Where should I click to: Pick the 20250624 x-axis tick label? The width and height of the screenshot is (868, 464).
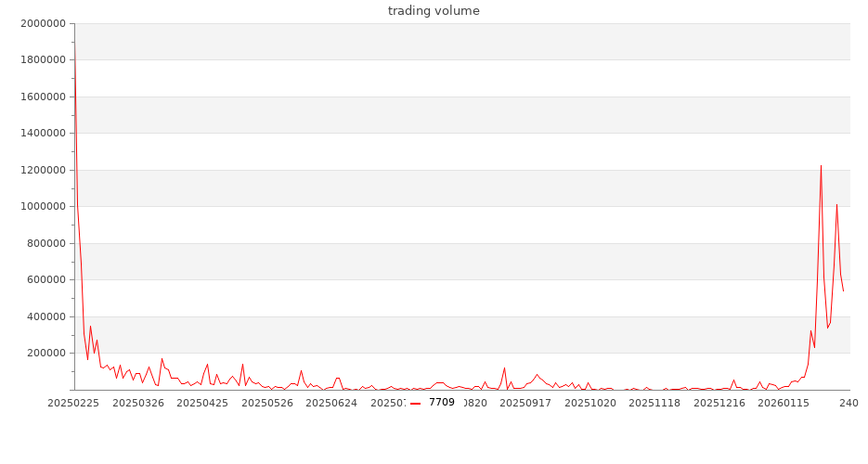[x=331, y=404]
